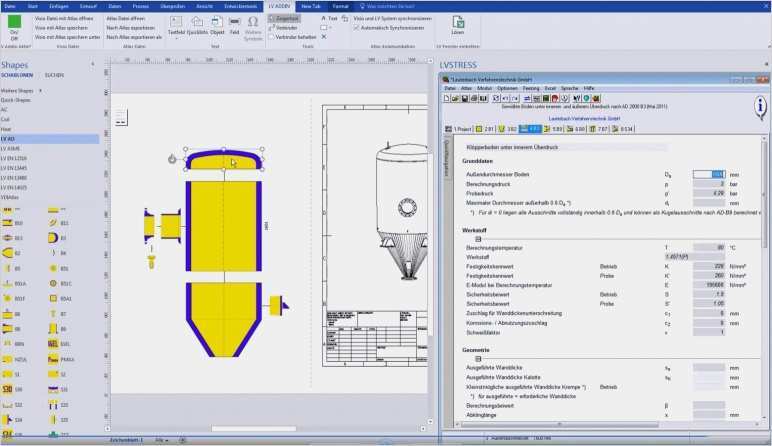Toggle the Verbinder behalten checkbox

[x=271, y=37]
